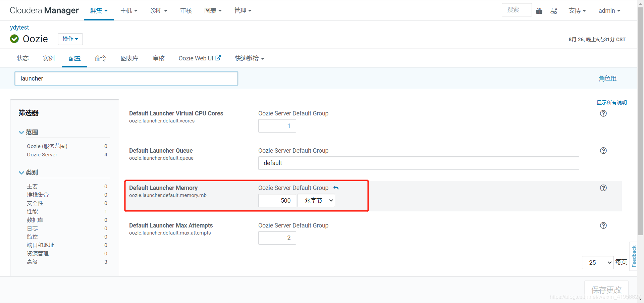644x303 pixels.
Task: Switch to the service 审核 tab
Action: pos(159,58)
